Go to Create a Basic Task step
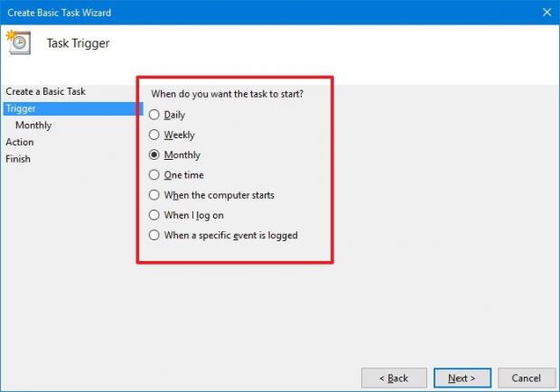Viewport: 560px width, 392px height. [45, 91]
